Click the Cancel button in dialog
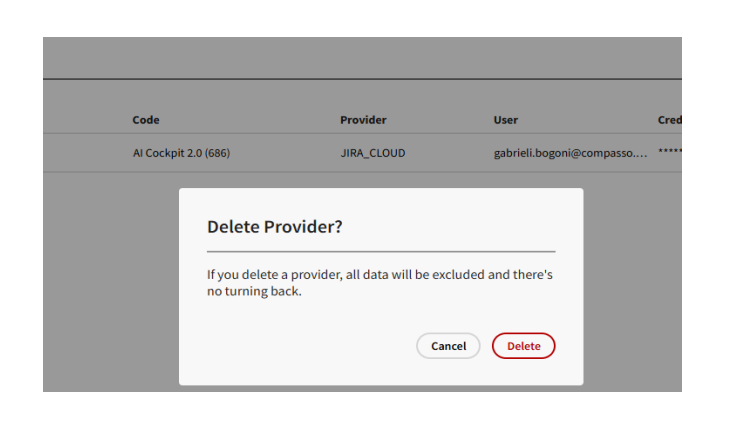This screenshot has width=734, height=423. point(448,346)
